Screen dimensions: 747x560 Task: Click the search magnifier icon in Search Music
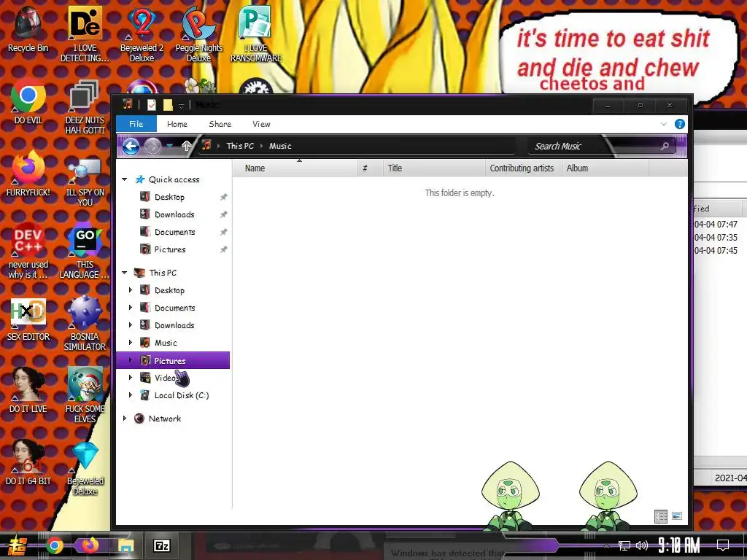point(664,146)
